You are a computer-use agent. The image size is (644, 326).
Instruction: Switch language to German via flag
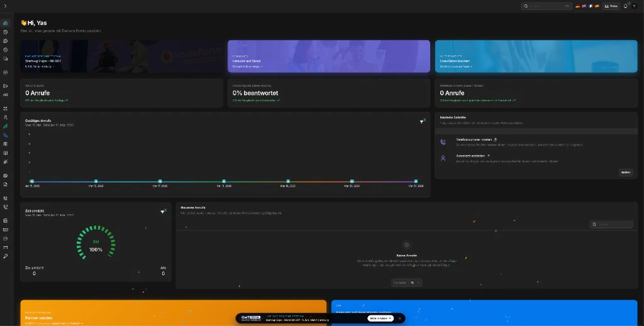click(577, 6)
